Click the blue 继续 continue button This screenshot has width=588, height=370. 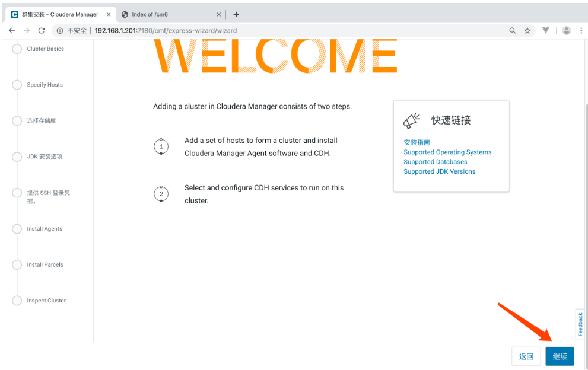(560, 356)
